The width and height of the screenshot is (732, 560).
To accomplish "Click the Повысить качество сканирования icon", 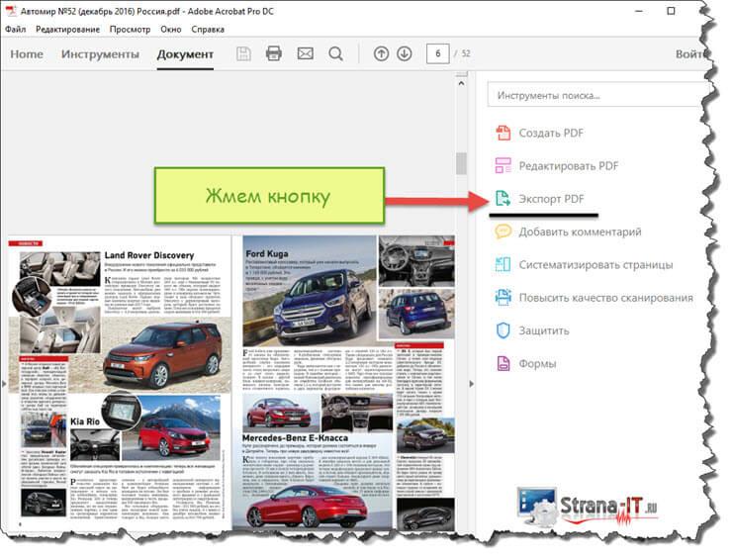I will pos(503,297).
